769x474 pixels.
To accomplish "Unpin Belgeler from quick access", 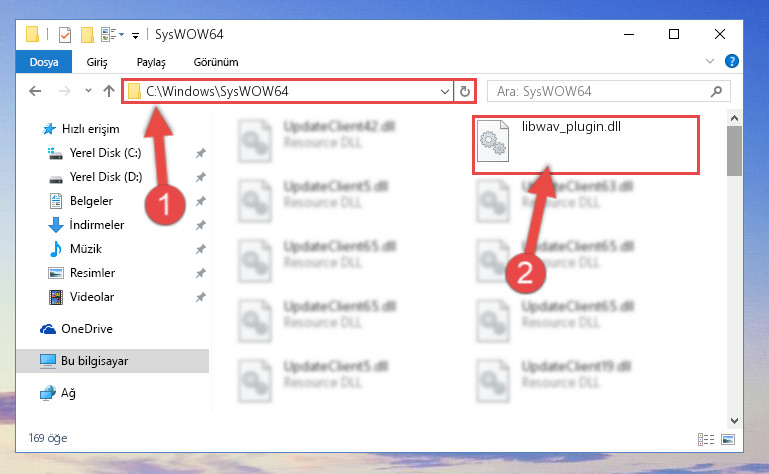I will pos(201,201).
